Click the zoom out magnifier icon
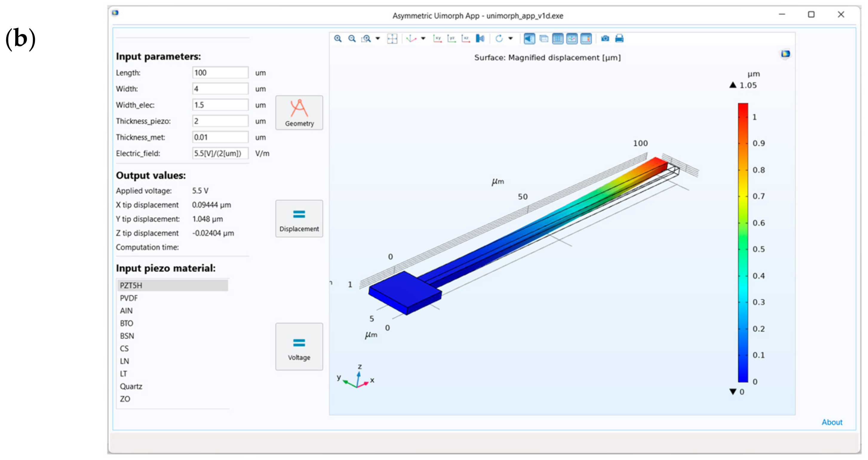Screen dimensions: 868x460 [352, 39]
